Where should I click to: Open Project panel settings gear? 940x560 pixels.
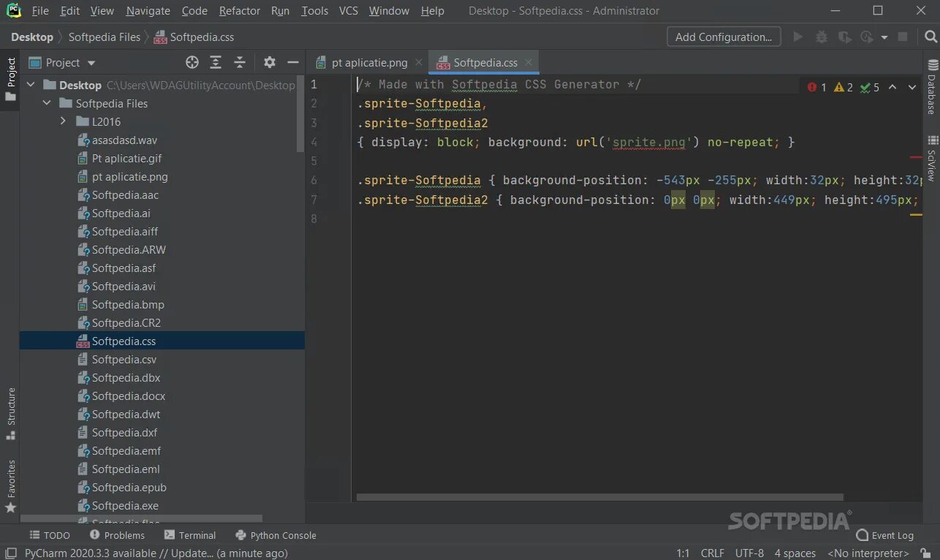(270, 62)
